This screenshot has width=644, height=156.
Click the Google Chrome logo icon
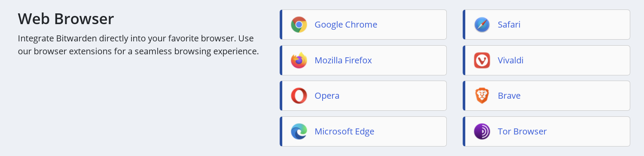tap(299, 25)
